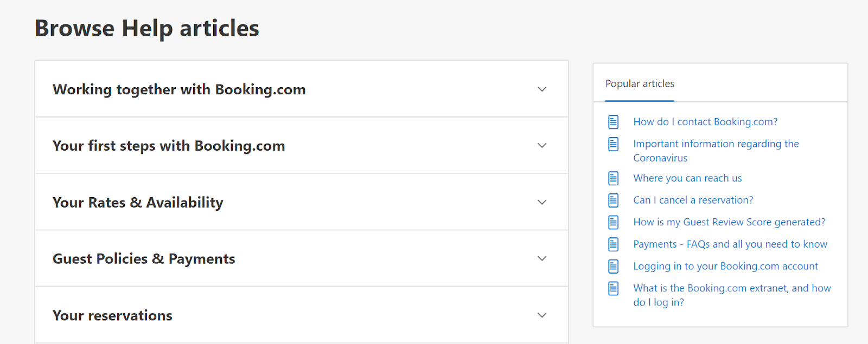Click document icon beside Booking.com extranet article
868x344 pixels.
tap(613, 288)
